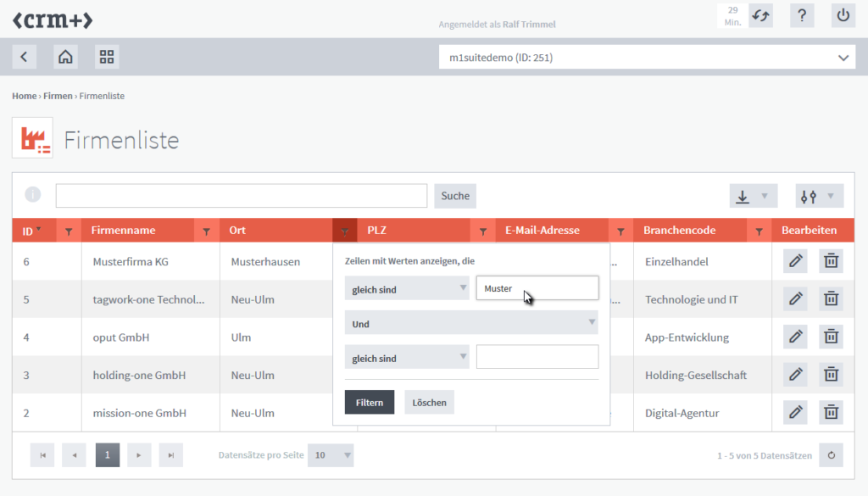Open the download export dropdown
868x496 pixels.
click(x=753, y=196)
